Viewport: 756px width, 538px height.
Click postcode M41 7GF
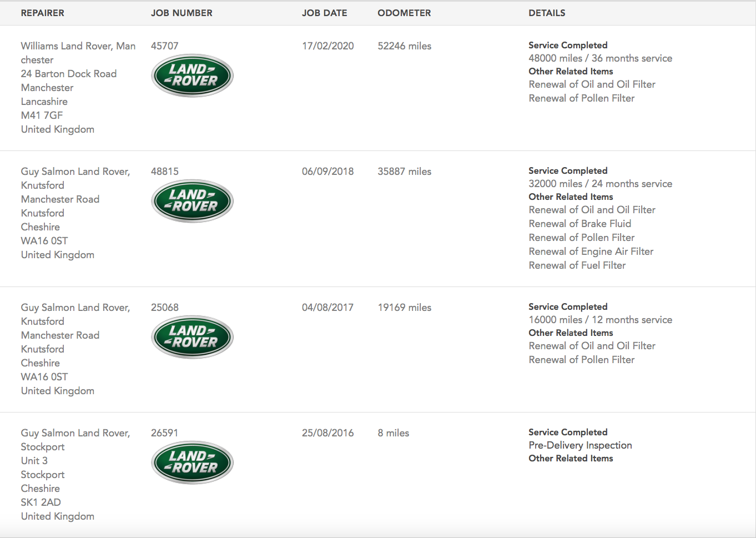pos(42,115)
